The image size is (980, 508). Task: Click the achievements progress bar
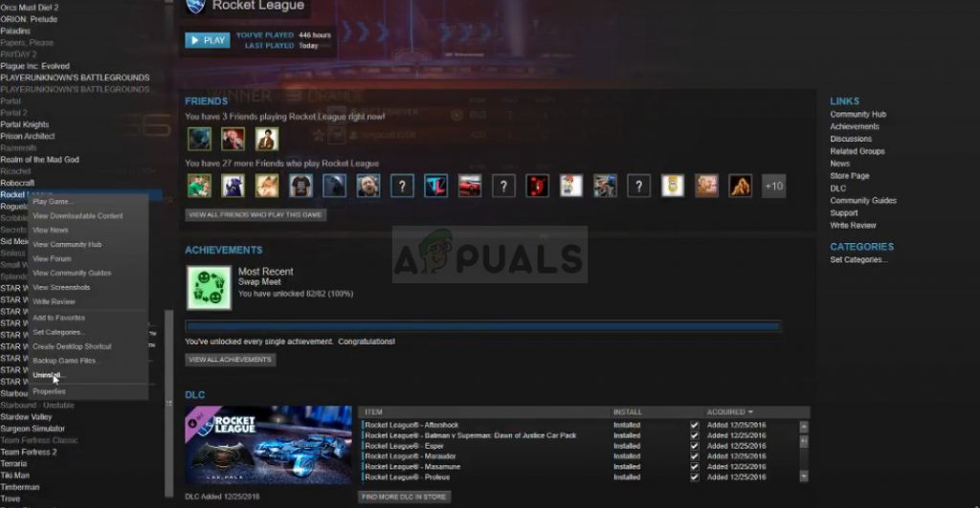(x=483, y=326)
